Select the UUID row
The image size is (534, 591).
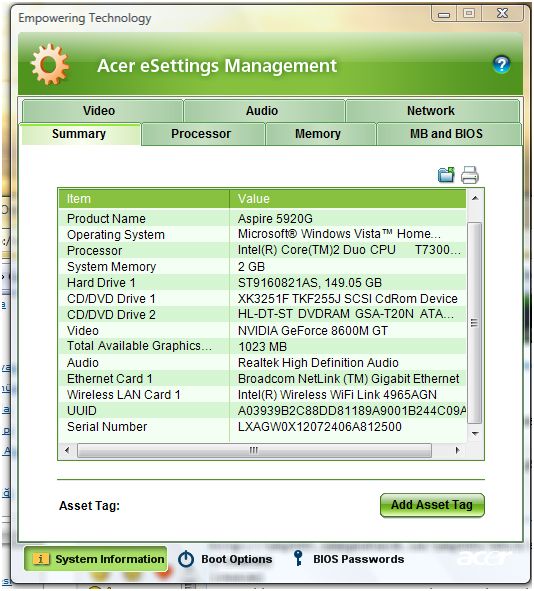pos(262,410)
